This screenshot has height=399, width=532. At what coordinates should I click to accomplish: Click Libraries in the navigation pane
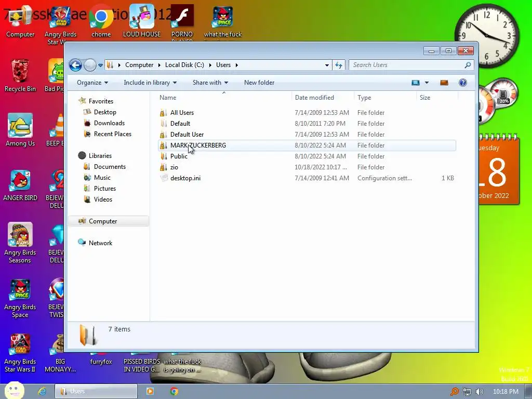click(100, 156)
